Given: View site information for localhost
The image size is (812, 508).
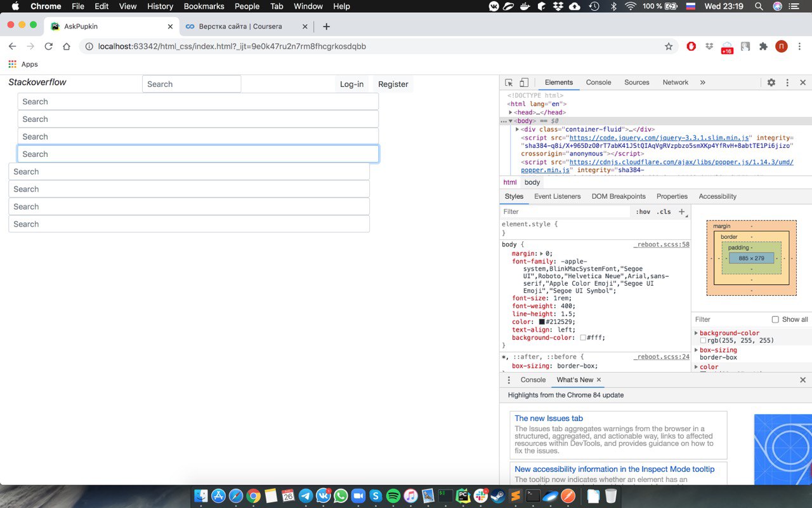Looking at the screenshot, I should pyautogui.click(x=89, y=46).
